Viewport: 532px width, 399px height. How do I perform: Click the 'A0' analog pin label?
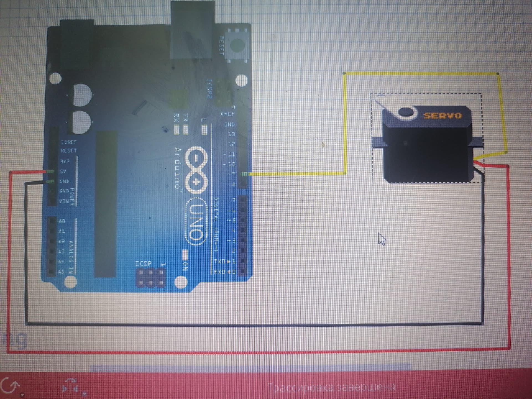pyautogui.click(x=62, y=221)
